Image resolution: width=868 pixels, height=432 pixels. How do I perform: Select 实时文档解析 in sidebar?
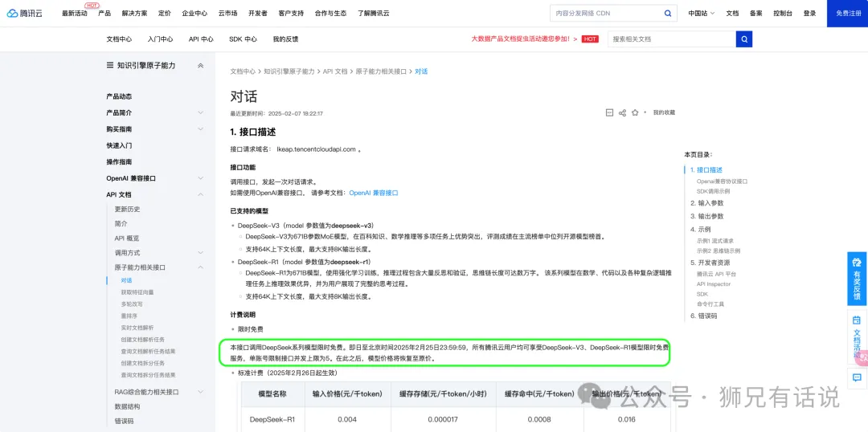point(137,328)
